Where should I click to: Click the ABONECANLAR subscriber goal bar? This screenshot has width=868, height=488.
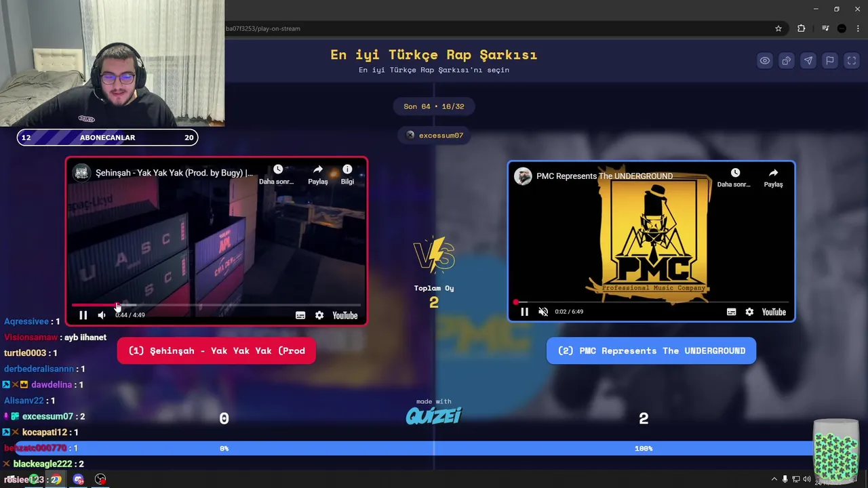(107, 138)
